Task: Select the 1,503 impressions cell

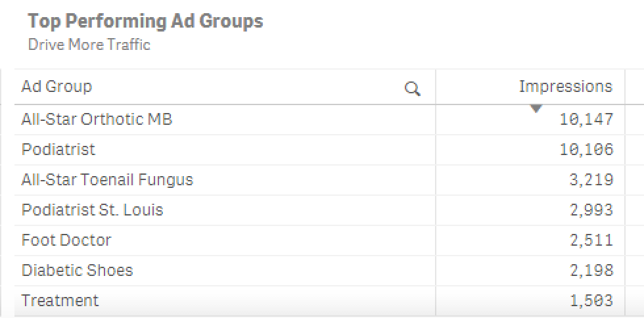Action: 591,301
